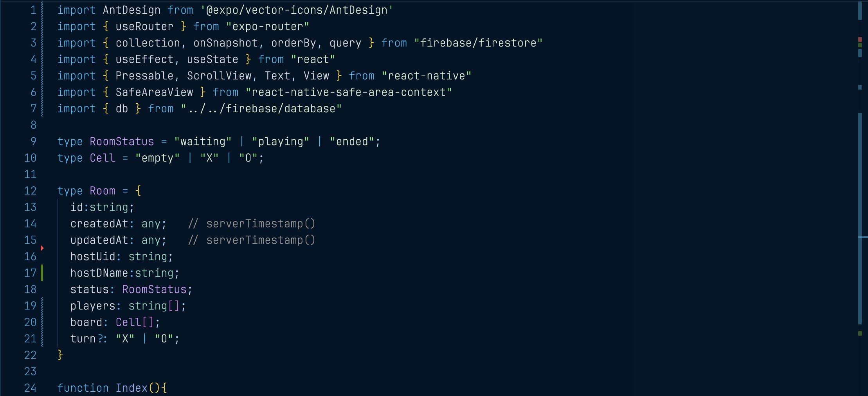Image resolution: width=868 pixels, height=396 pixels.
Task: Click the red deleted-lines arrow in the gutter
Action: tap(42, 248)
